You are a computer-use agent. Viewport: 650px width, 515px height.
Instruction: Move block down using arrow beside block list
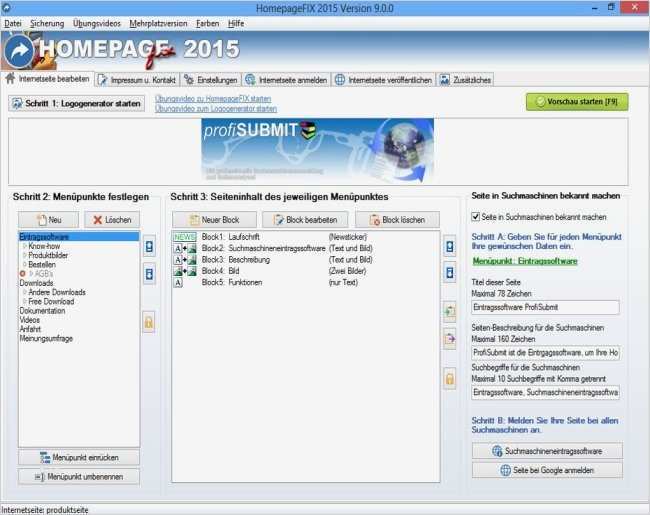point(449,272)
